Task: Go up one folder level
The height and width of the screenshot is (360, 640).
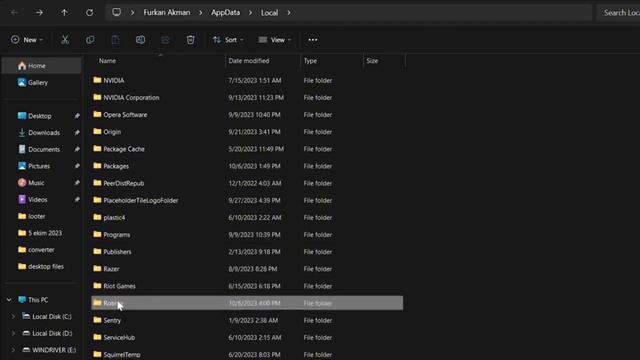Action: click(x=64, y=13)
